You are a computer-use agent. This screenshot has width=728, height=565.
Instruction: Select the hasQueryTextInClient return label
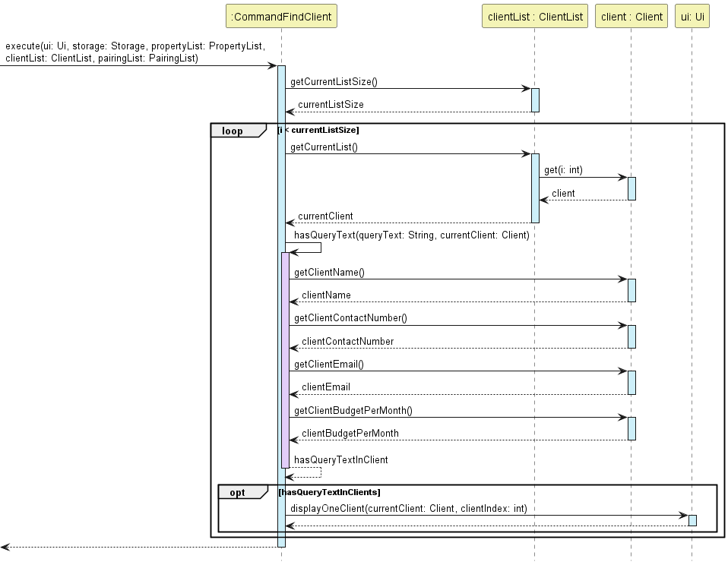coord(340,459)
